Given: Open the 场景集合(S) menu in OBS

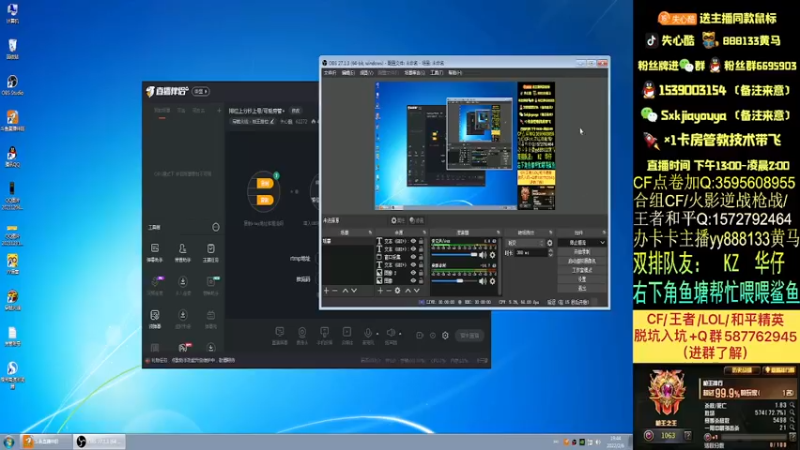Looking at the screenshot, I should (x=414, y=73).
